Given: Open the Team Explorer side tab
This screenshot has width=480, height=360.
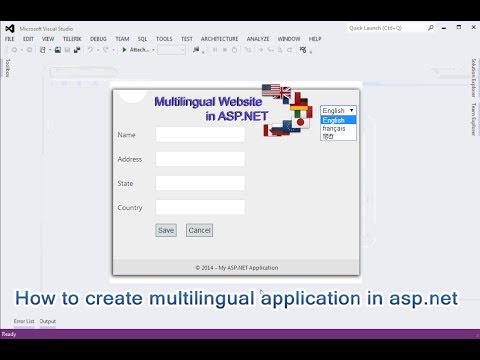Looking at the screenshot, I should pos(473,119).
